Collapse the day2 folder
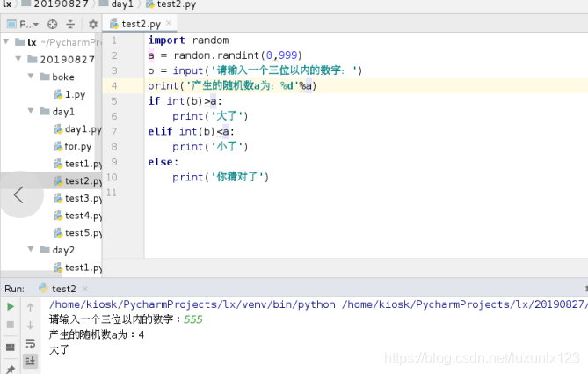The image size is (588, 374). [31, 249]
